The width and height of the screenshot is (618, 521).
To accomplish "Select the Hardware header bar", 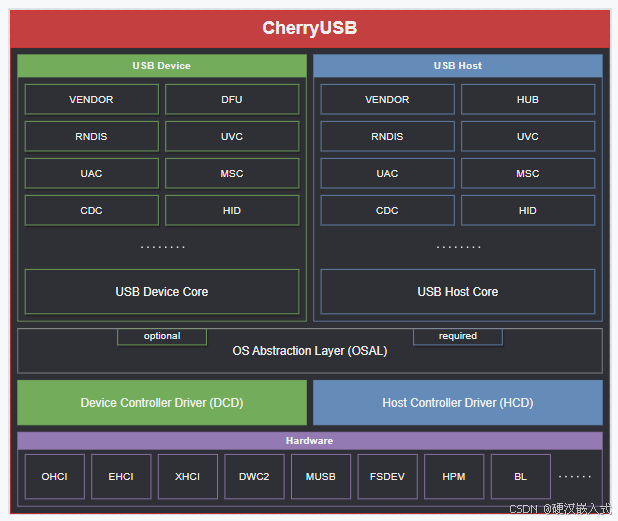I will click(310, 441).
